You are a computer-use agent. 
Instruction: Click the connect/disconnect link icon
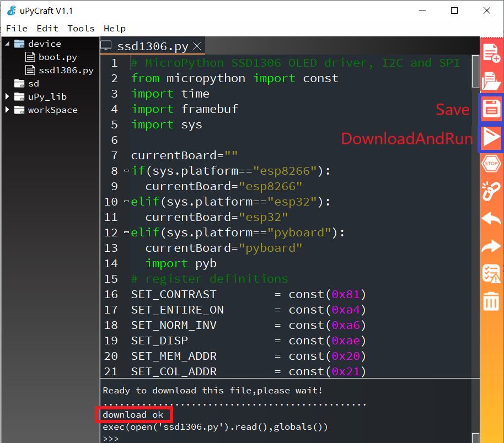[490, 191]
